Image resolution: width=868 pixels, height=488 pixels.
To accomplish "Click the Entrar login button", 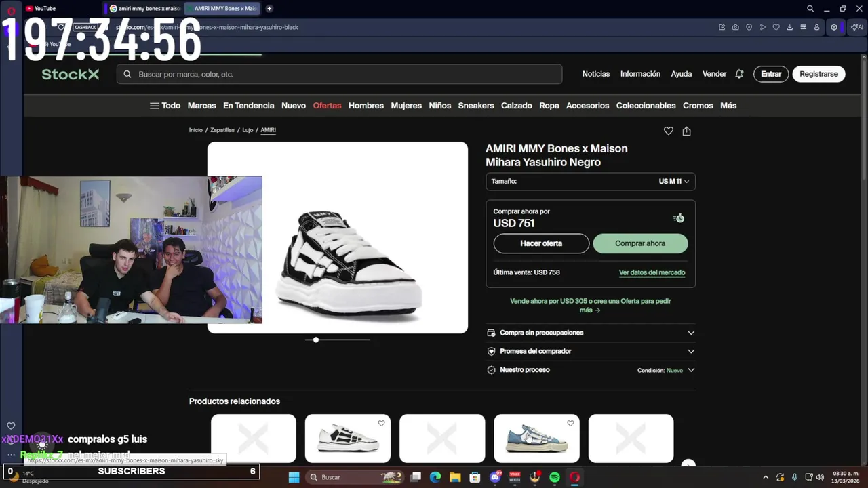I will (x=771, y=74).
